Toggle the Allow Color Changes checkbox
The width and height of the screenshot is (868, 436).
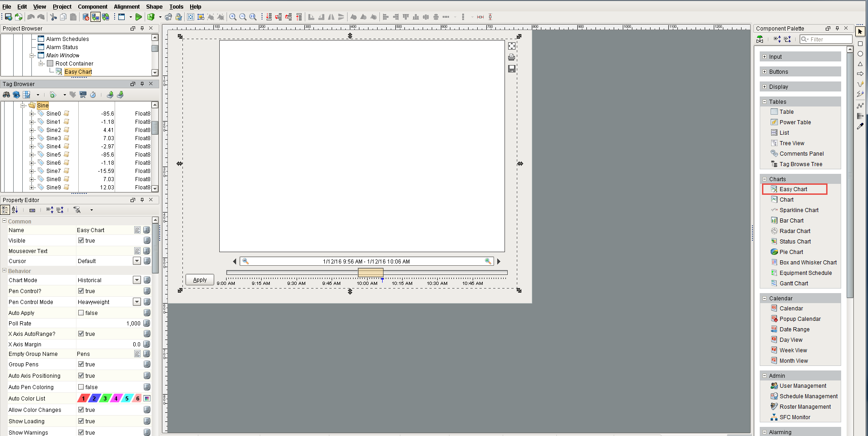coord(81,410)
